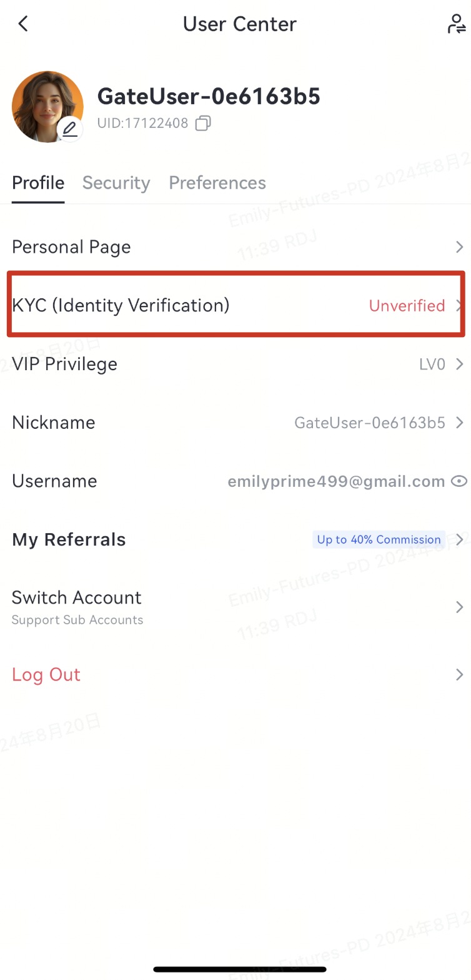Expand the My Referrals chevron
This screenshot has height=980, width=471.
pos(460,539)
